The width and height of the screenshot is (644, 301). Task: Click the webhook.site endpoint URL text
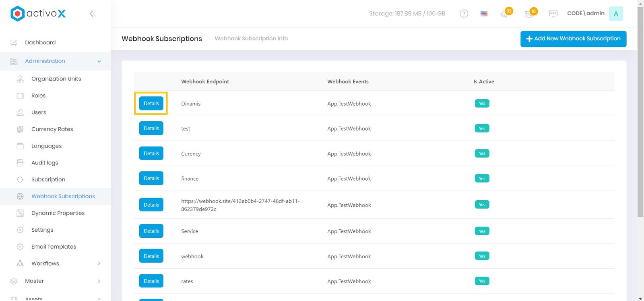click(240, 205)
